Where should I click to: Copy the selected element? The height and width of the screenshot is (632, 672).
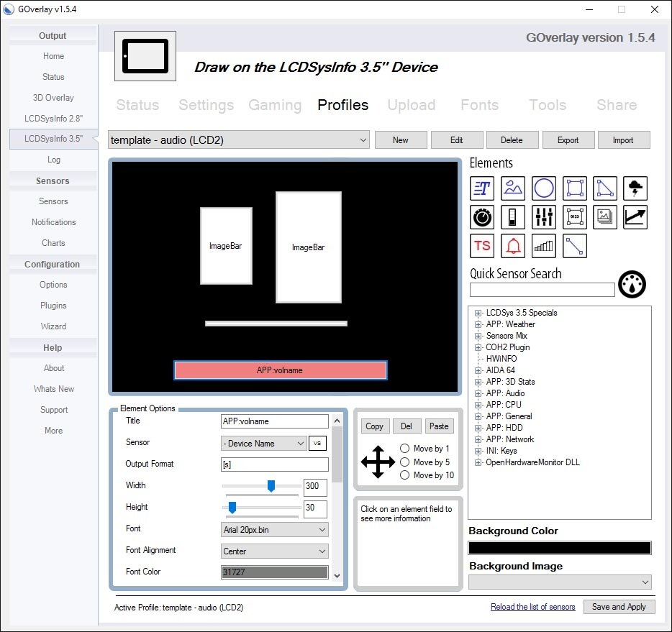[x=375, y=426]
